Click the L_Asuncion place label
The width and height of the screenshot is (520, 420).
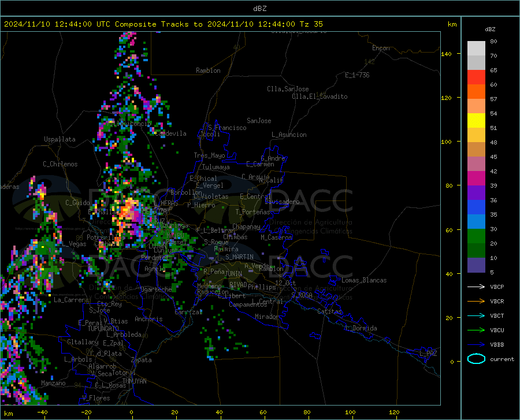(289, 135)
